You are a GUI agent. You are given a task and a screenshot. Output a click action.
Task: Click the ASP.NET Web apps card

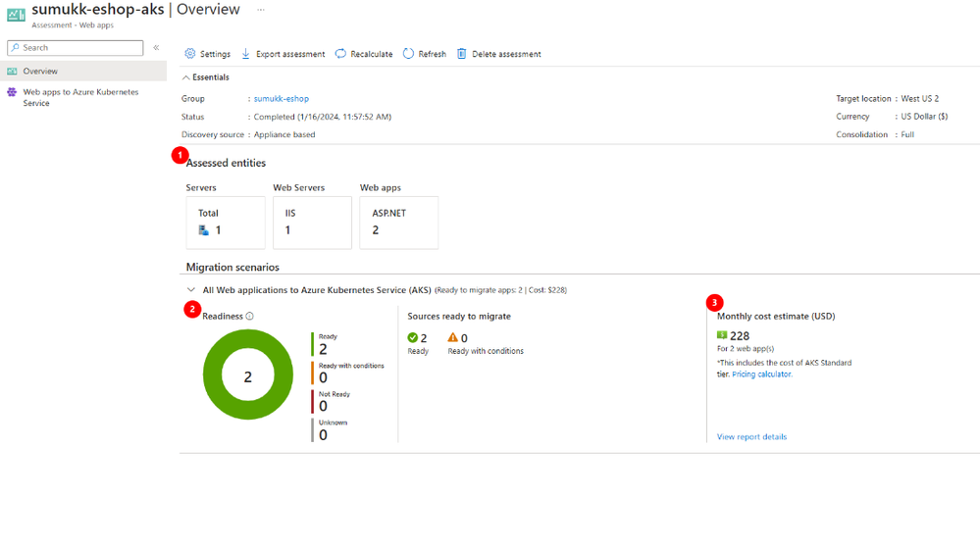click(x=398, y=223)
